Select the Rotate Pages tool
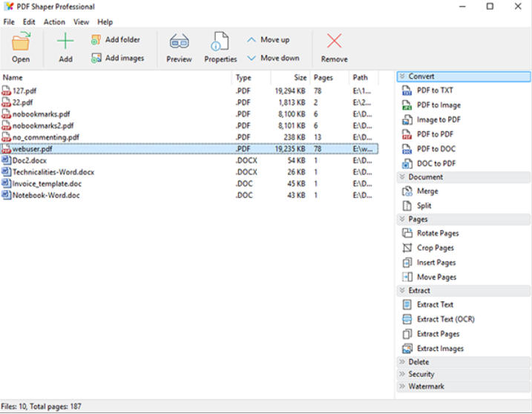 437,234
